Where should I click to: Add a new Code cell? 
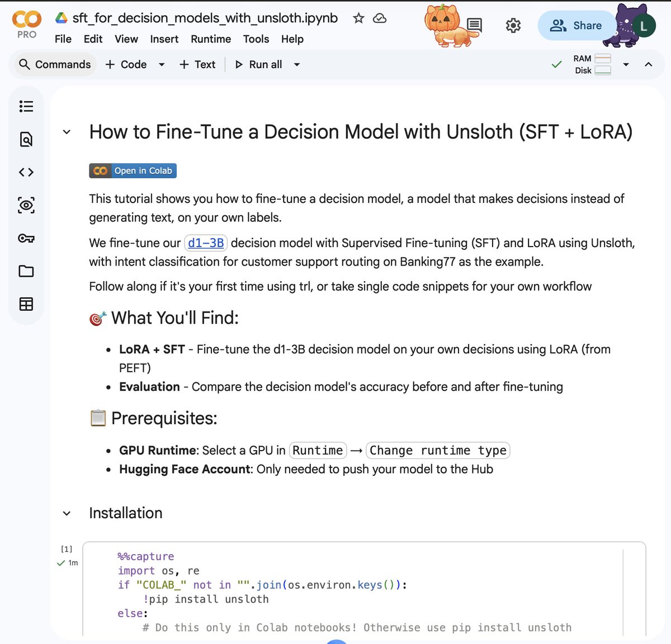point(126,64)
